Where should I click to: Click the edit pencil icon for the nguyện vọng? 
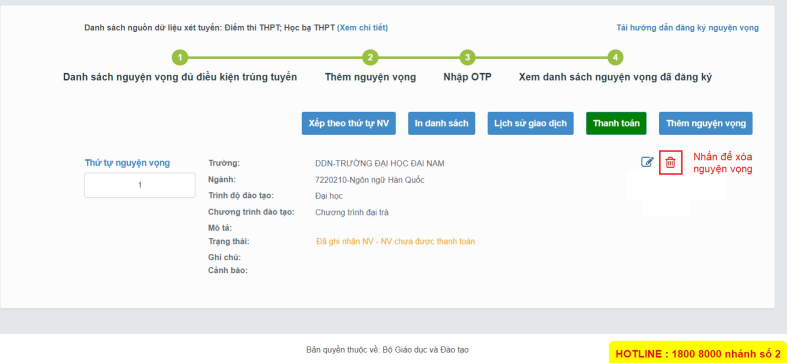coord(647,162)
